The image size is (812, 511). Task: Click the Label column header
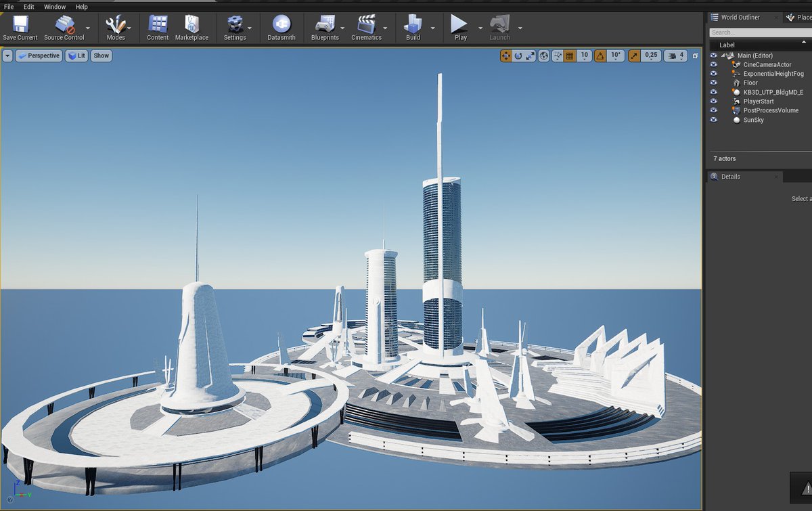727,45
